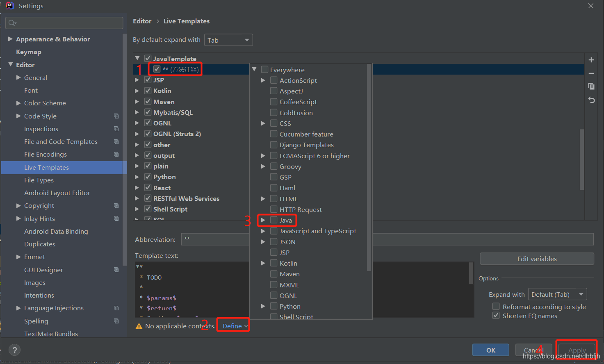Duplicate the selected template icon
Image resolution: width=604 pixels, height=364 pixels.
pos(591,86)
